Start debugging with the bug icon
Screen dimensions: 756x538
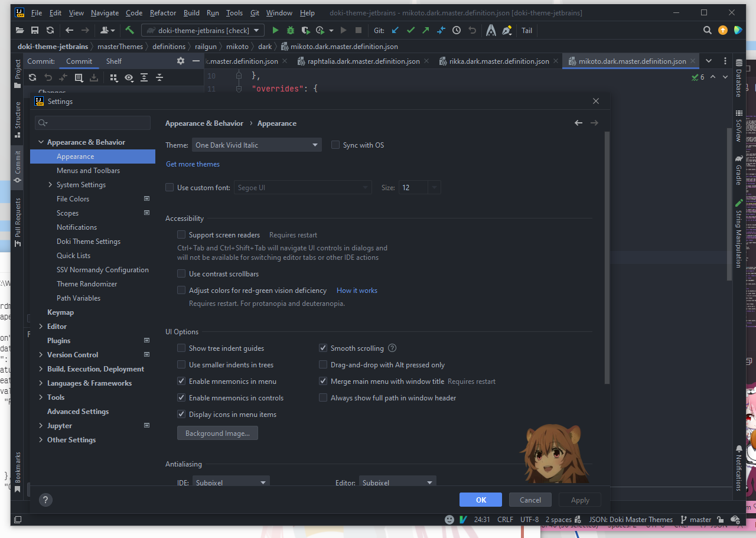pyautogui.click(x=290, y=30)
